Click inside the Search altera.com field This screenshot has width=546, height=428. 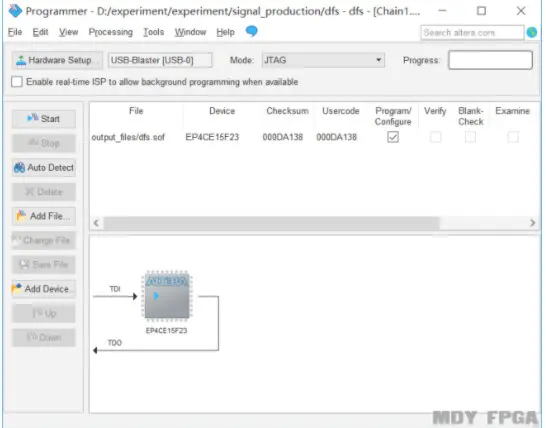[x=473, y=33]
